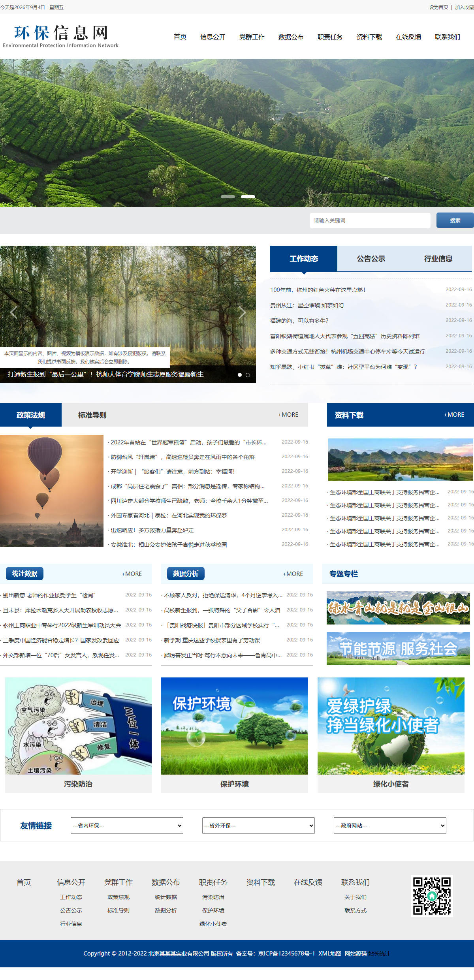Click the QR code image in footer
474x980 pixels.
(x=432, y=896)
